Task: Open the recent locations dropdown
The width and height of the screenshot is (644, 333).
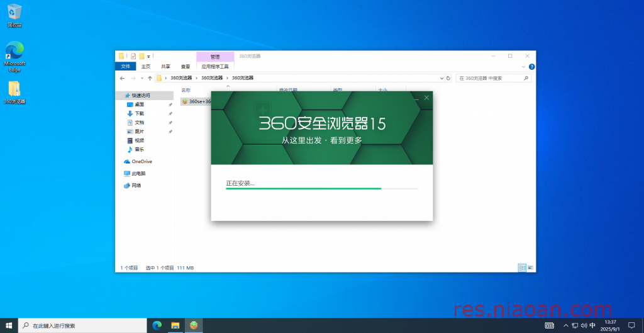Action: pos(142,78)
